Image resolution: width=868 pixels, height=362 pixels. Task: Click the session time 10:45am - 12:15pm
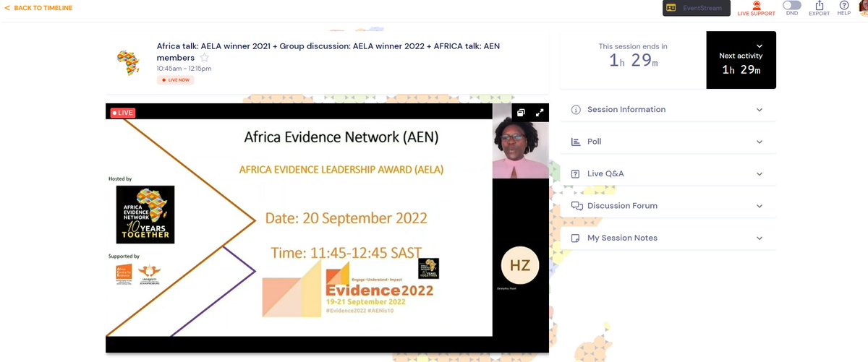click(x=184, y=69)
